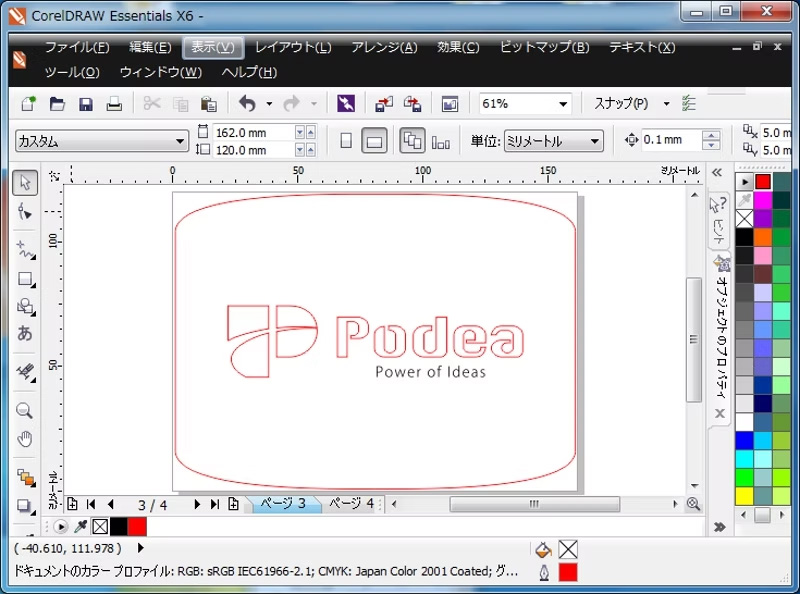This screenshot has width=800, height=594.
Task: Select the Pick tool in the toolbox
Action: [x=25, y=182]
